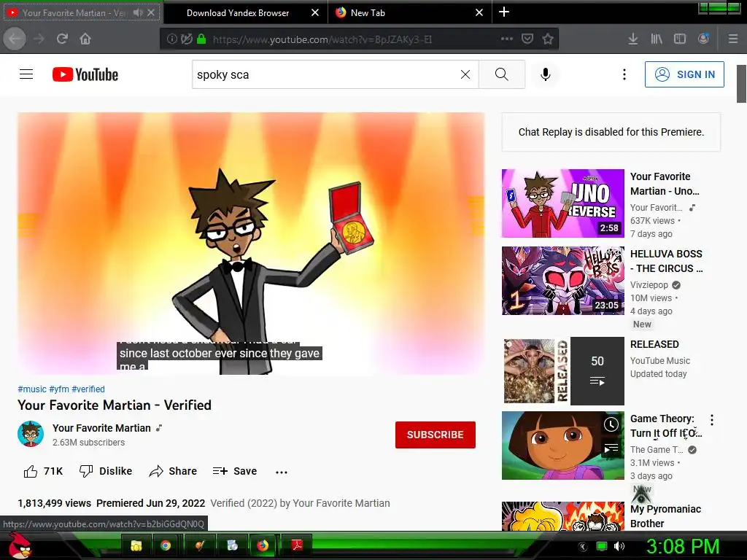
Task: Open My Pyromaniac Brother video title
Action: tap(665, 516)
